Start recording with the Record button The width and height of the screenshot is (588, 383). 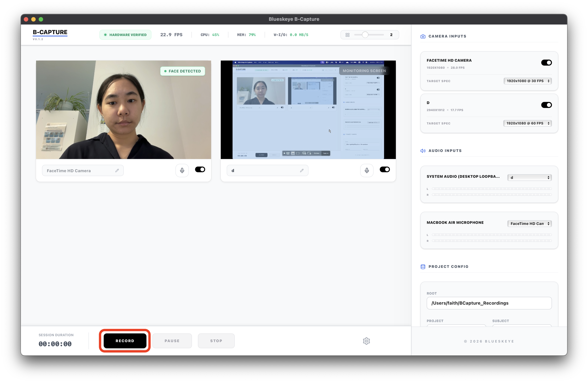125,341
